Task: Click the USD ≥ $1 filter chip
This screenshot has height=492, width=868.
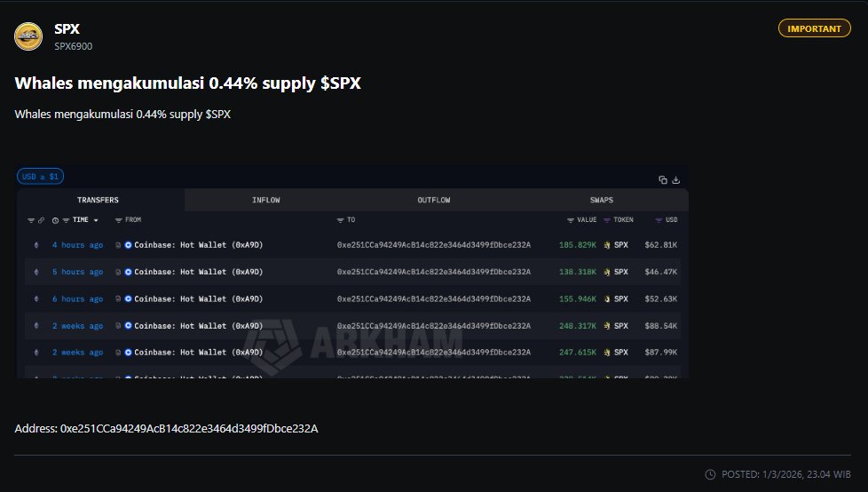Action: tap(41, 176)
